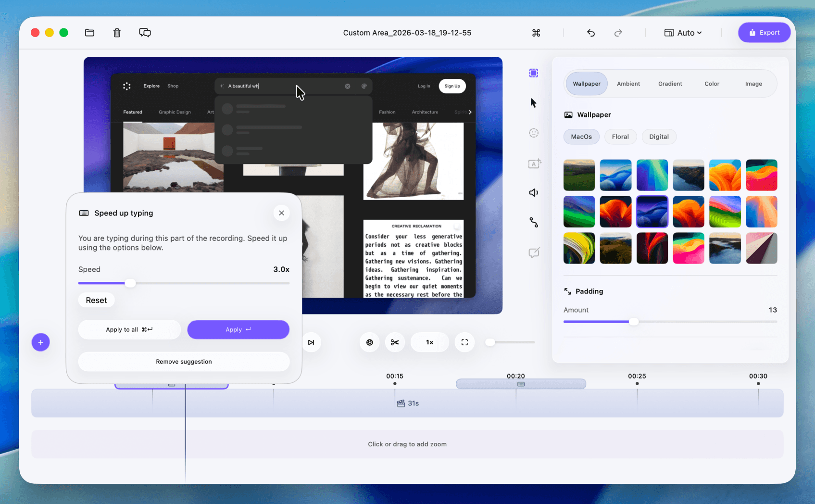This screenshot has height=504, width=815.
Task: Open the audio speaker settings icon
Action: tap(533, 193)
